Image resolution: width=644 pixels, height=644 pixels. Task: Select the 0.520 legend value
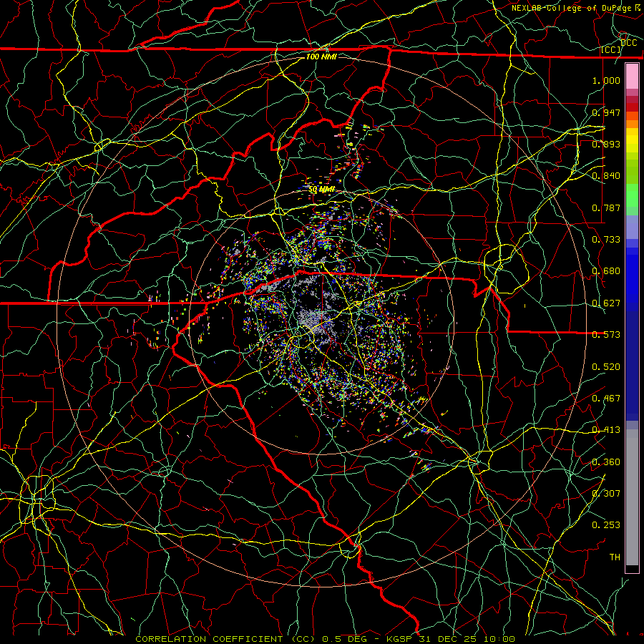click(606, 366)
